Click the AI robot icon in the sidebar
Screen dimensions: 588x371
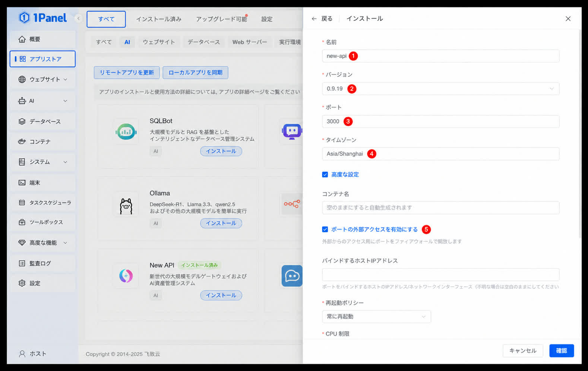click(x=22, y=101)
